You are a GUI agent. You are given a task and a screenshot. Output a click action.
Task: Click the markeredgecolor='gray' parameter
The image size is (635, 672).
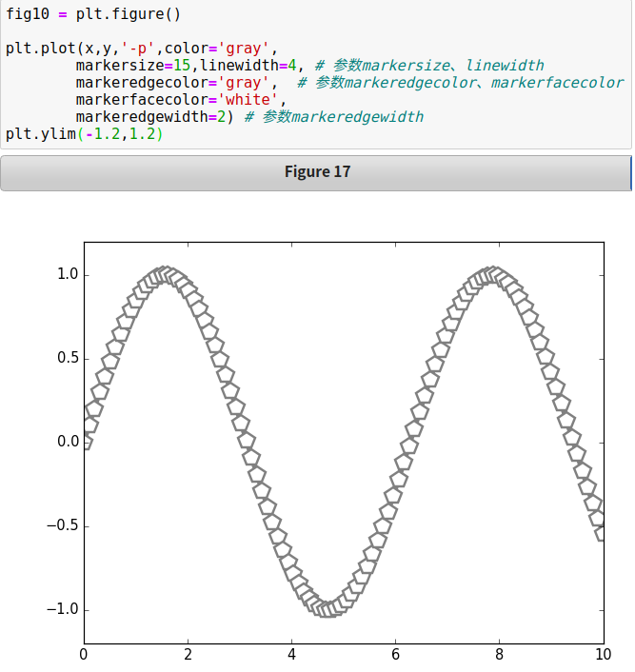click(172, 83)
